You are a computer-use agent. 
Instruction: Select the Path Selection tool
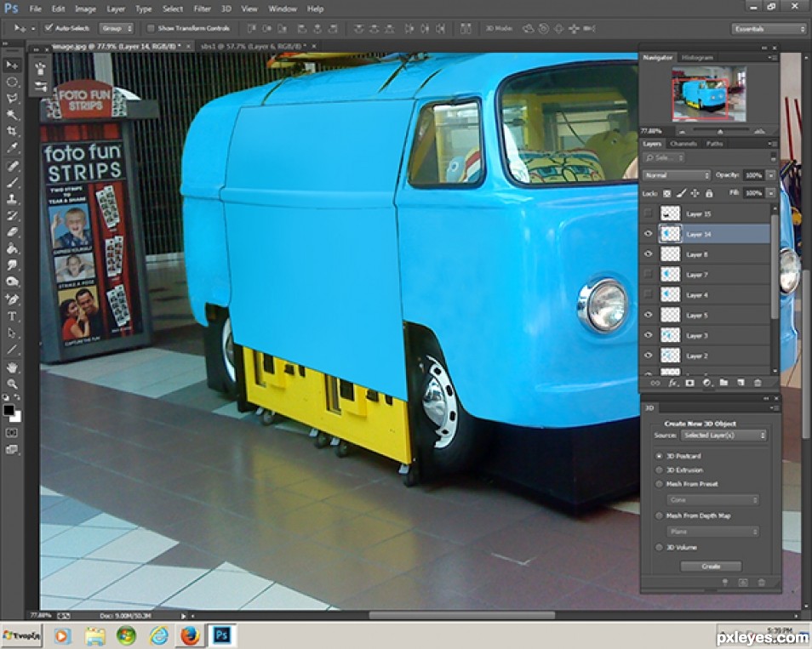pos(11,333)
